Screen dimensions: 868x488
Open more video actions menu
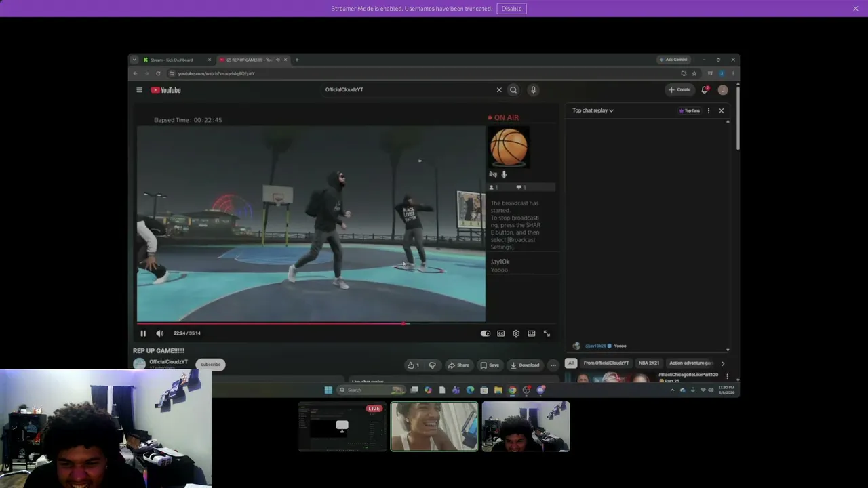pos(553,365)
